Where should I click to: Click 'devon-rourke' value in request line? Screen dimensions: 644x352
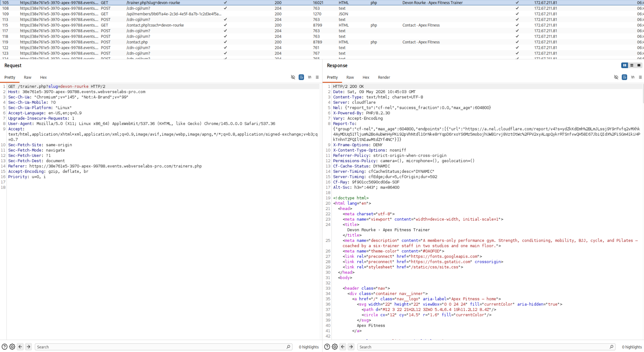[74, 86]
